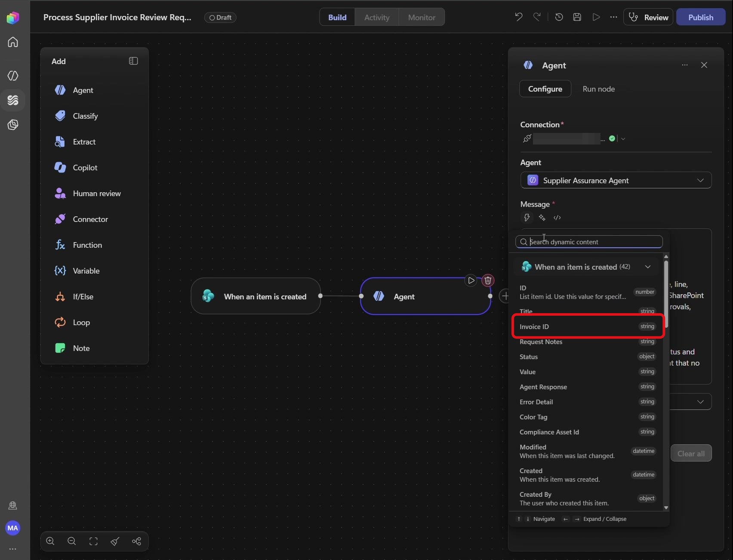Select the Flows icon in left sidebar
This screenshot has width=733, height=560.
13,100
